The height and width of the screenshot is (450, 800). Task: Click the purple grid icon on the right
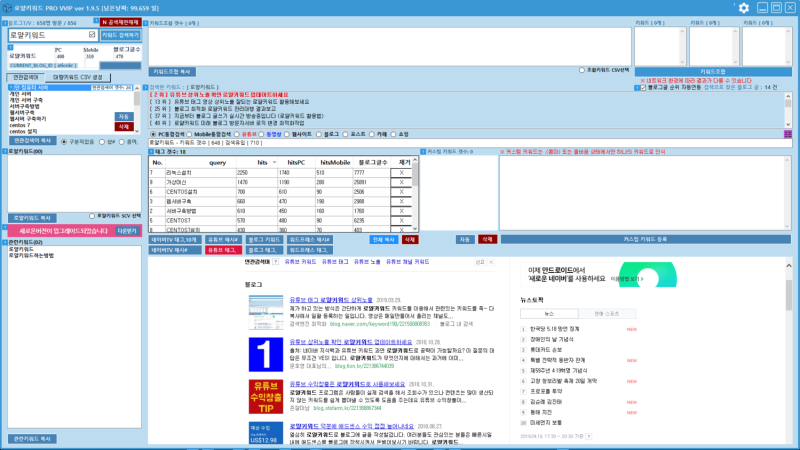coord(788,134)
